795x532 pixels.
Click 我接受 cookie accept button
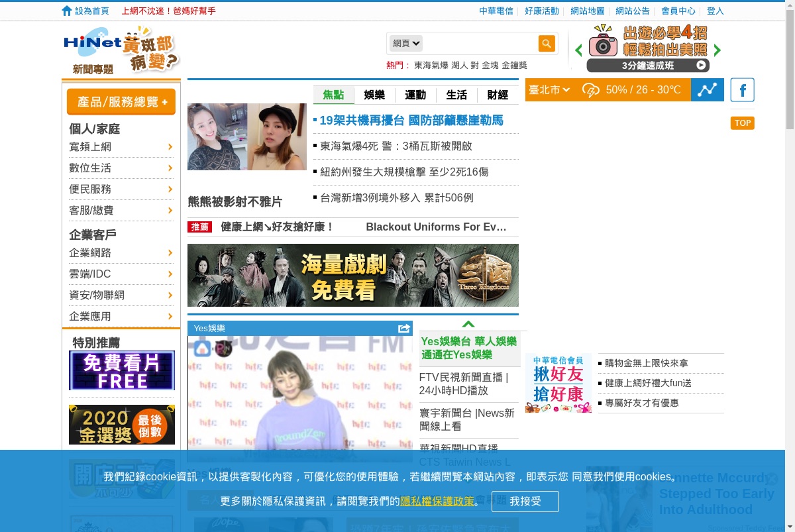525,502
